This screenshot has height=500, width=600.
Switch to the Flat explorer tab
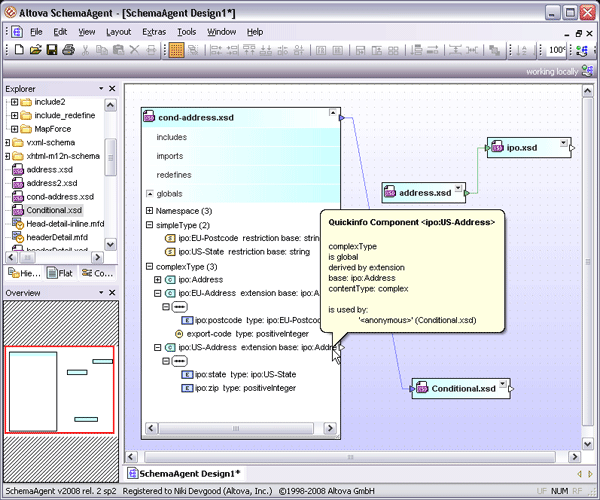click(x=59, y=273)
